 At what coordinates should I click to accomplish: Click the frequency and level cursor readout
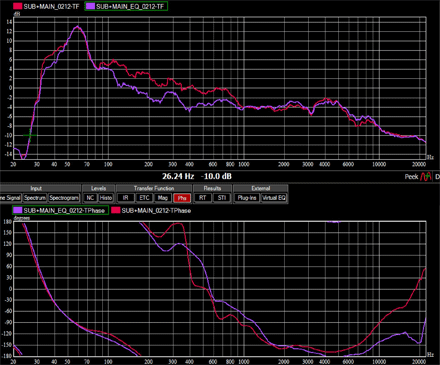point(197,176)
